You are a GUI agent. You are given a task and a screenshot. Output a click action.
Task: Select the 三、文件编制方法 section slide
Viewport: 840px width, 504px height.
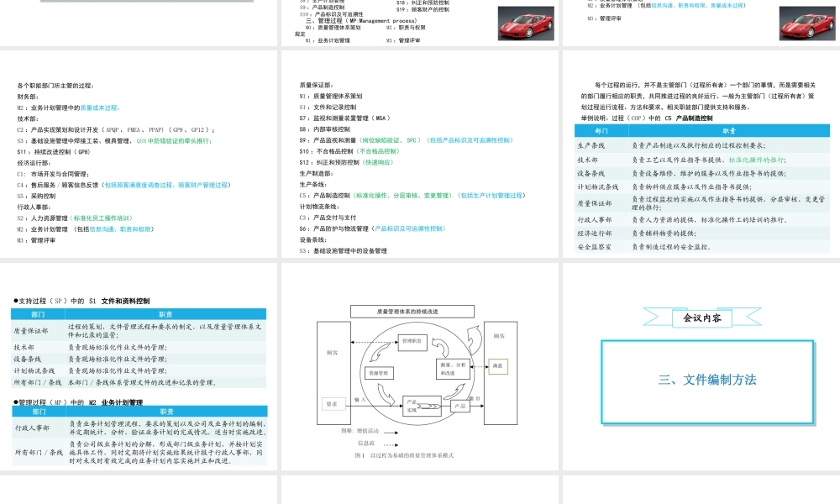tap(701, 366)
